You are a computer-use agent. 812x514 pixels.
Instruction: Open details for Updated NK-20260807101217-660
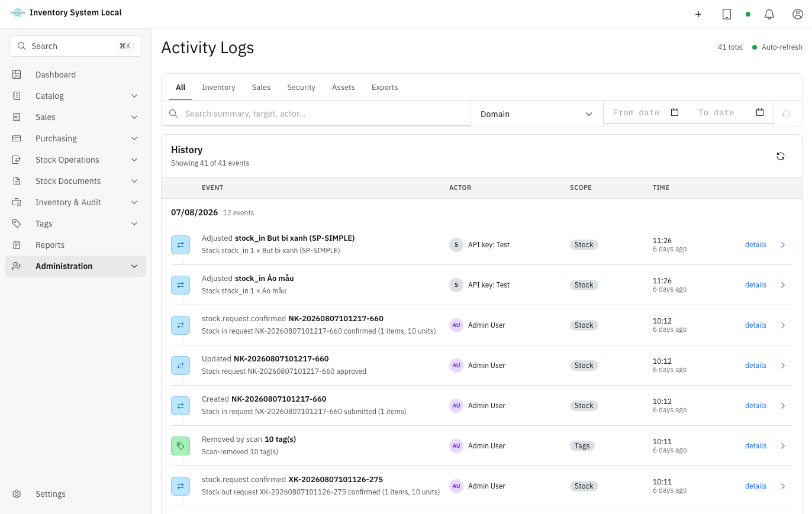[x=756, y=366]
